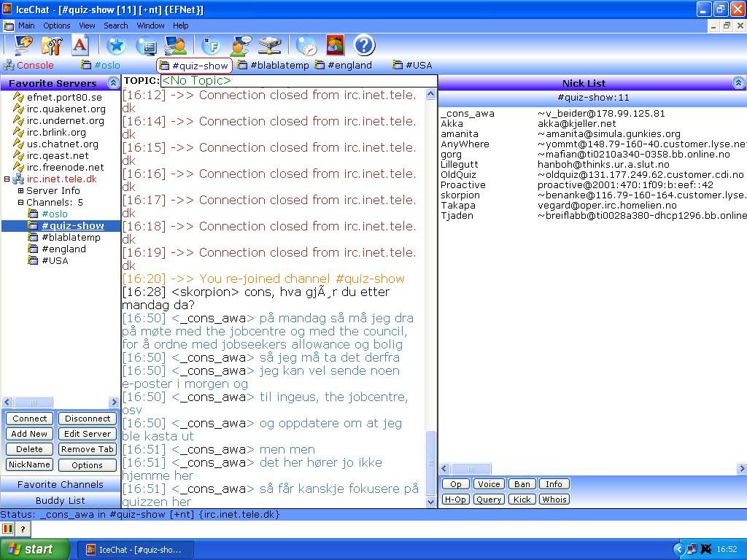The image size is (747, 560).
Task: Expand the Server Info node
Action: 21,190
